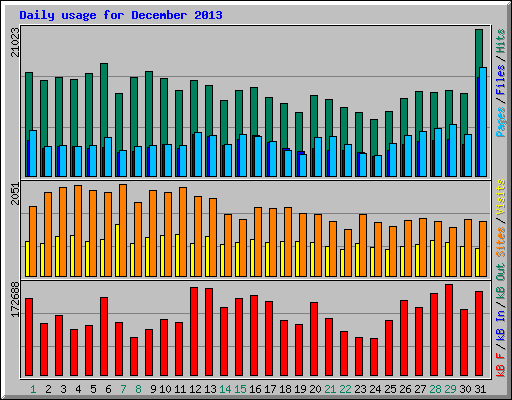
Task: Click day 7 on the x-axis
Action: (x=123, y=389)
